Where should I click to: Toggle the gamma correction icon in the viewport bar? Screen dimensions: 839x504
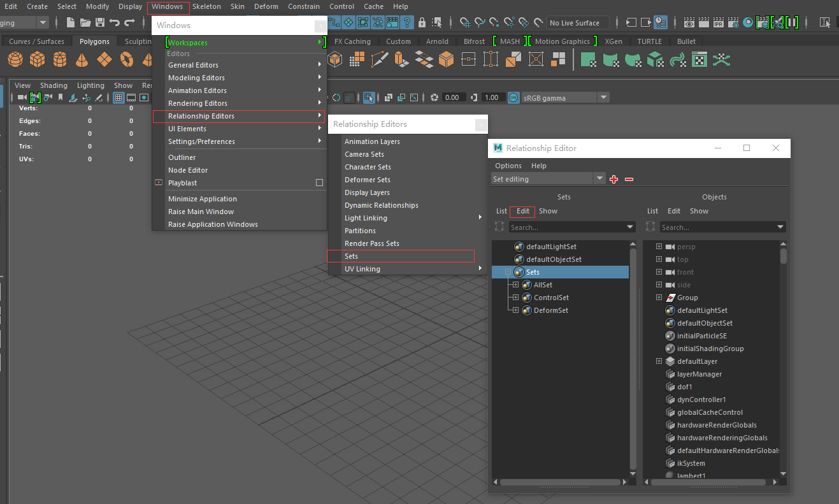pos(473,97)
